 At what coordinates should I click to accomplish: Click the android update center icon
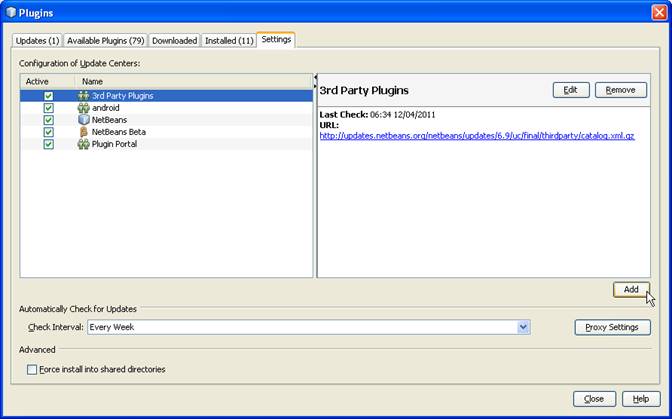pos(84,108)
